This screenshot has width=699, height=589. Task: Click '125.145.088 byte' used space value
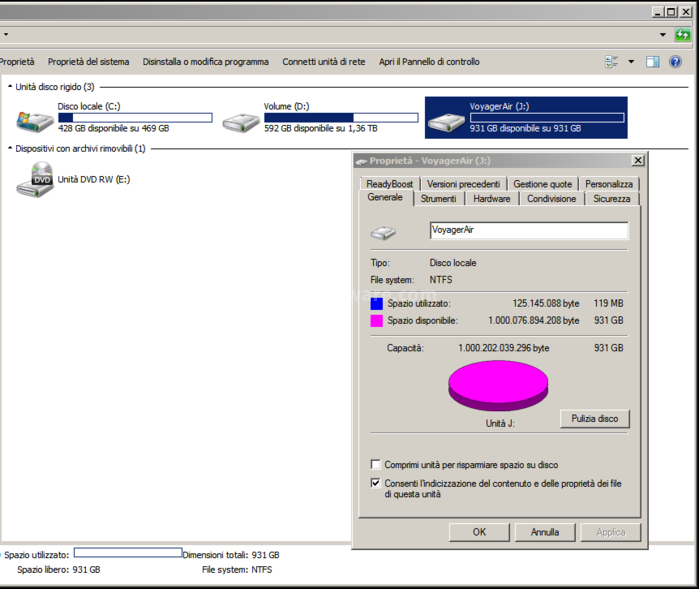click(x=546, y=304)
